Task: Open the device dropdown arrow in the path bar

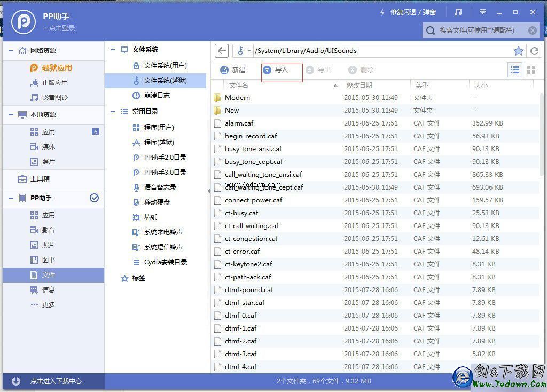Action: click(249, 50)
